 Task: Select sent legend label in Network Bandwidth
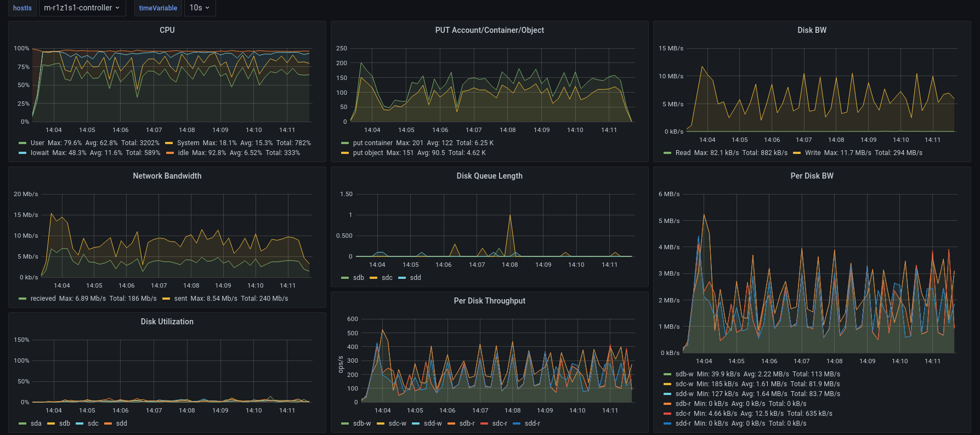[180, 299]
